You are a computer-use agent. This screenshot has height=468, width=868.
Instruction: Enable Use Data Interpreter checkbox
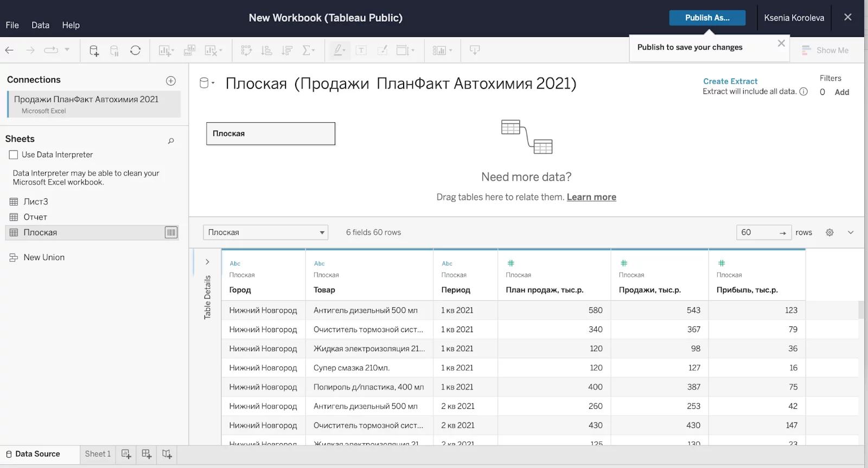click(14, 155)
